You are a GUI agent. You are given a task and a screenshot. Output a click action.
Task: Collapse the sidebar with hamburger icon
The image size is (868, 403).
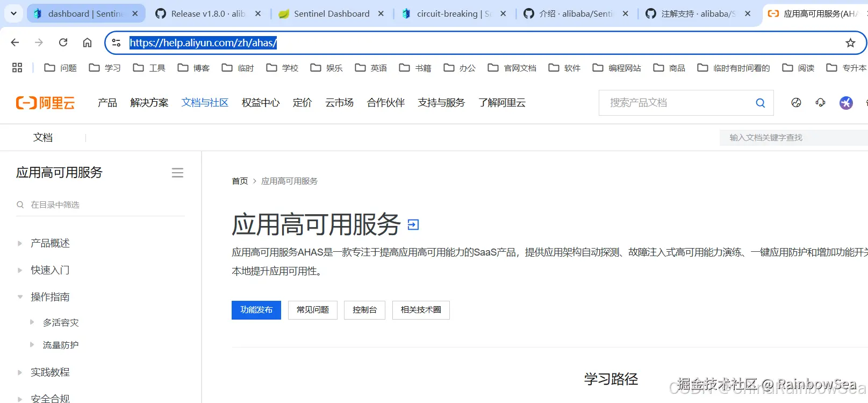[177, 173]
